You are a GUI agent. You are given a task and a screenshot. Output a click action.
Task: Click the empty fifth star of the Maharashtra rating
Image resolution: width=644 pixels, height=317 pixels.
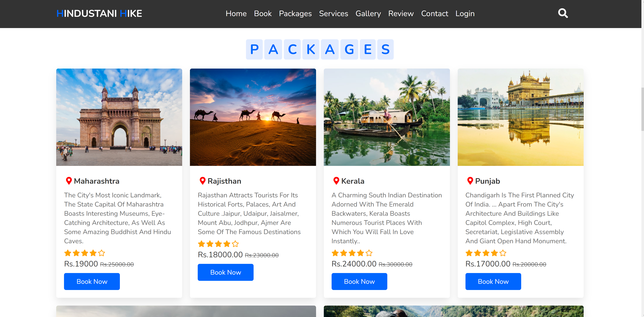(102, 253)
